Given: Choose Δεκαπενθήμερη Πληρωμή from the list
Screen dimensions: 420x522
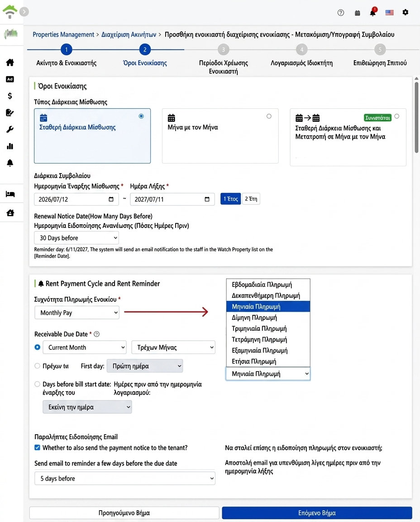Looking at the screenshot, I should point(268,295).
